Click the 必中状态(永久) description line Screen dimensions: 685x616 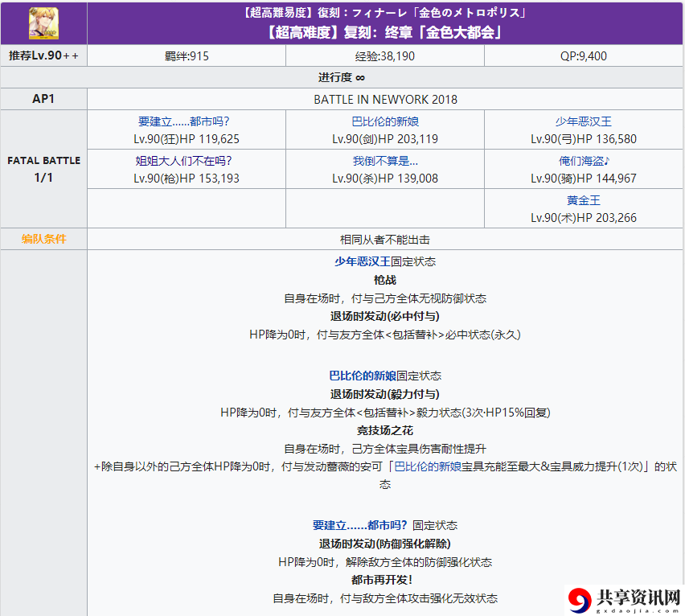click(x=385, y=335)
